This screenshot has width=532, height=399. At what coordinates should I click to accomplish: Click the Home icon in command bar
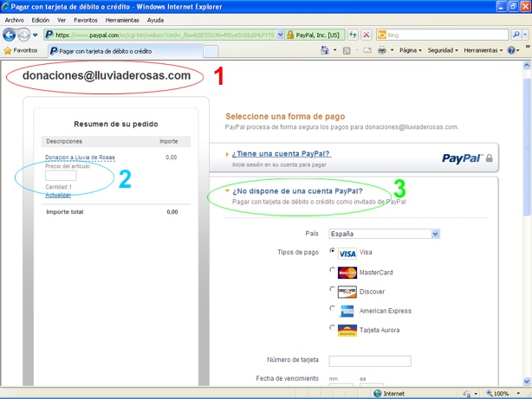(x=325, y=50)
